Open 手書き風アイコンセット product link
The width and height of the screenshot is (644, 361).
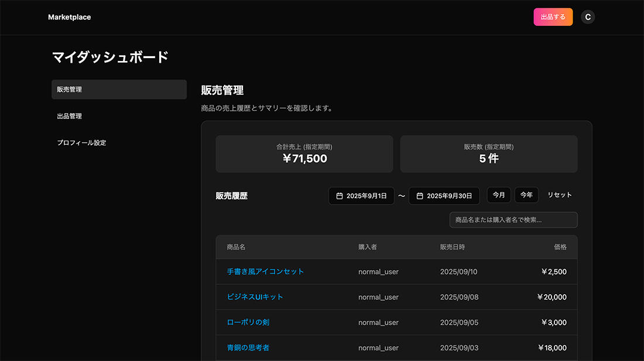(265, 271)
